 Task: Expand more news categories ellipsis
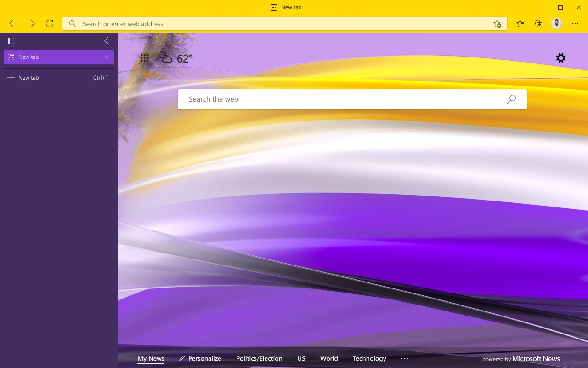(x=405, y=358)
